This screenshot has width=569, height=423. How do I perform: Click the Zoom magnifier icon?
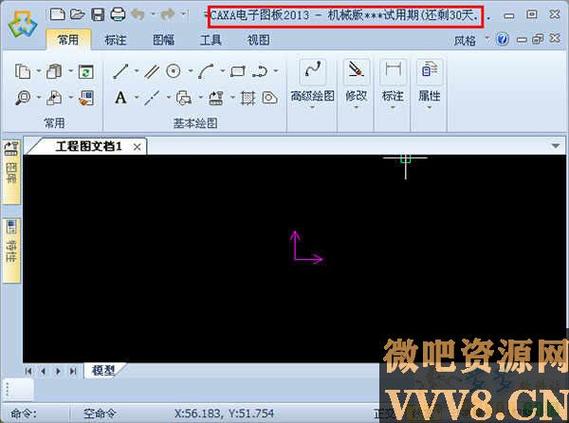coord(22,98)
